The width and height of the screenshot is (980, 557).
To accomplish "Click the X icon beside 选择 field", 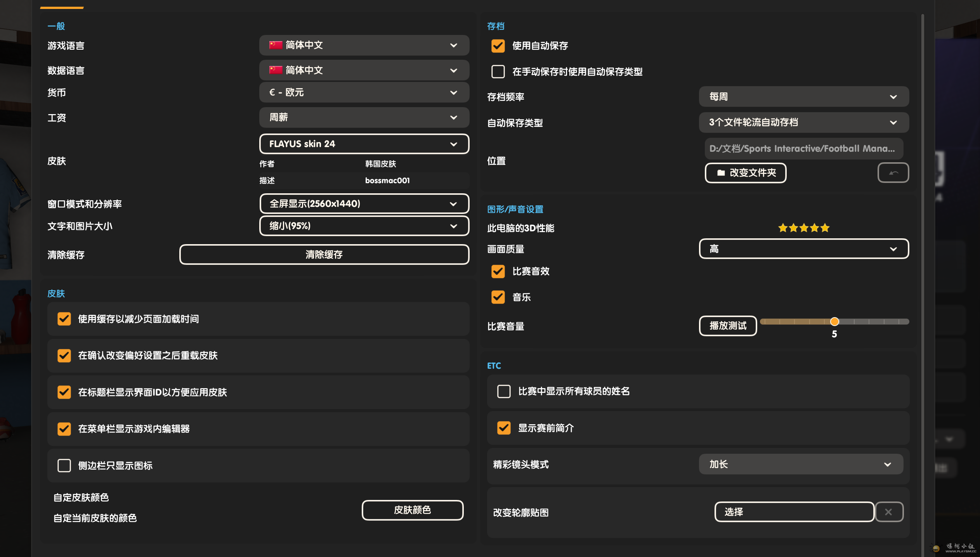I will click(888, 512).
